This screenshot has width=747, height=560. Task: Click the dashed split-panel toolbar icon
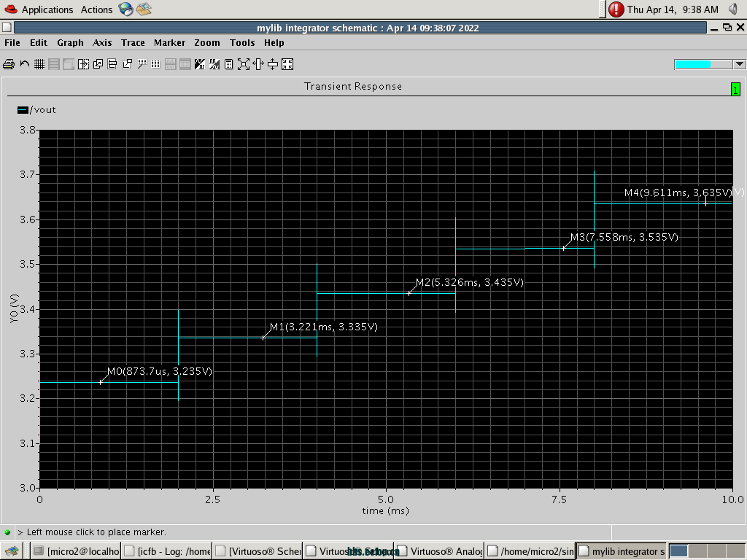(83, 64)
